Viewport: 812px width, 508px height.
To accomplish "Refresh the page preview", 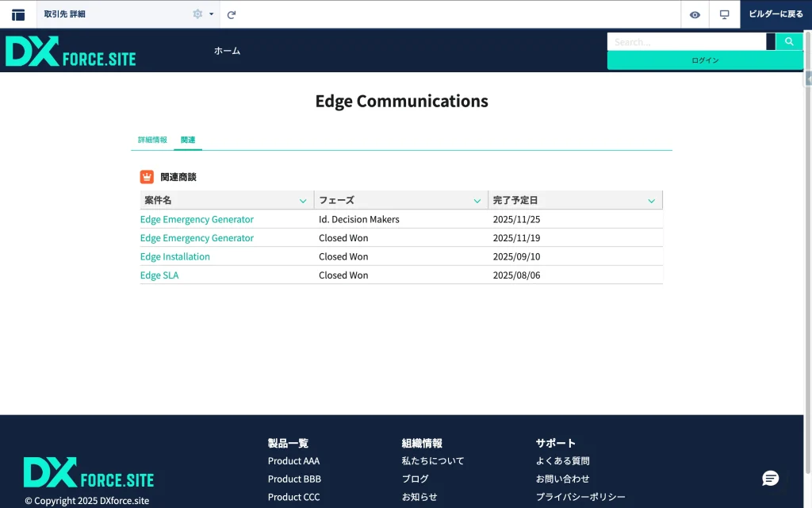I will pyautogui.click(x=232, y=14).
